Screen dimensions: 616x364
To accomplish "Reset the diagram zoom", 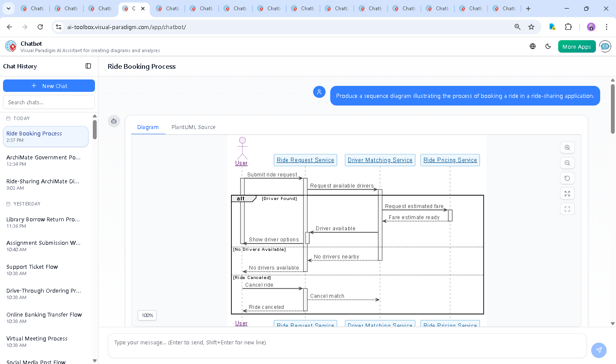I will click(567, 178).
